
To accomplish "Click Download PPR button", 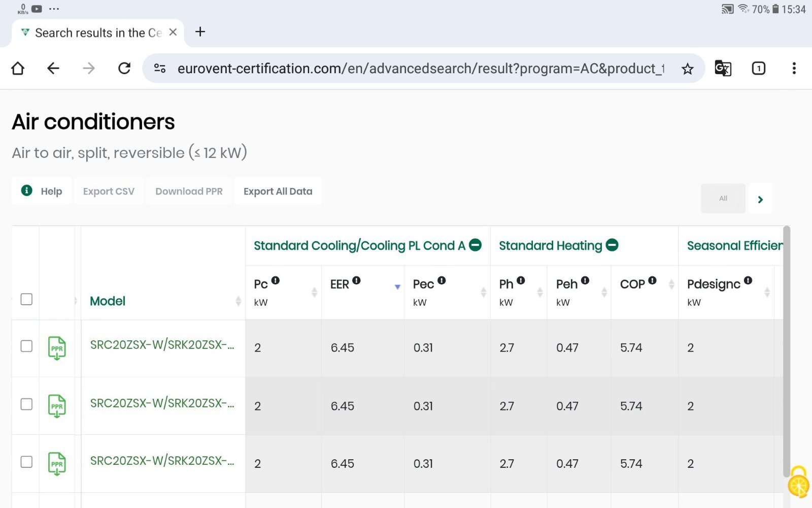I will pos(189,191).
